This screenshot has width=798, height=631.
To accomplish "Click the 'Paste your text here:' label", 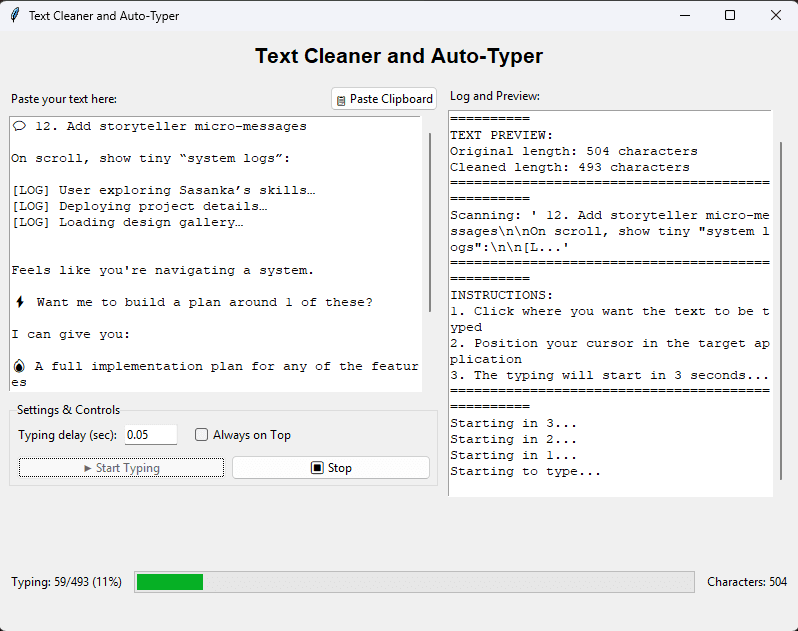I will pos(64,99).
